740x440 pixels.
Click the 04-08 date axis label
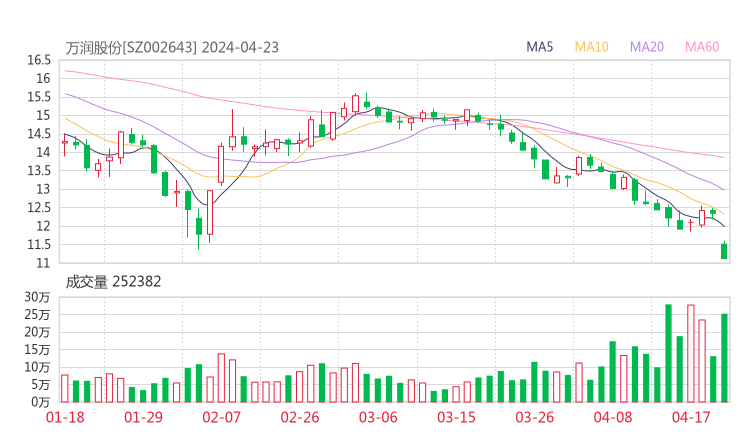(x=613, y=417)
